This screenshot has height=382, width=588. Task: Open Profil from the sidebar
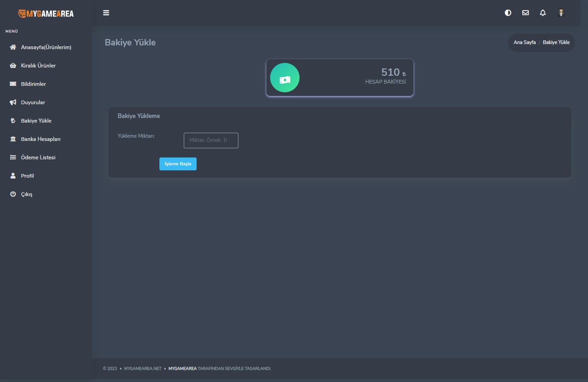[27, 176]
